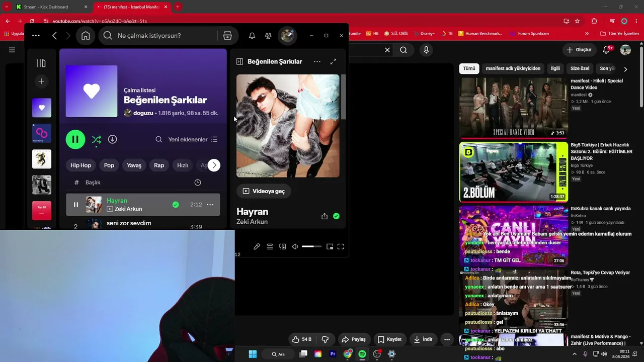Save the video with Kaydet
Image resolution: width=644 pixels, height=362 pixels.
389,339
